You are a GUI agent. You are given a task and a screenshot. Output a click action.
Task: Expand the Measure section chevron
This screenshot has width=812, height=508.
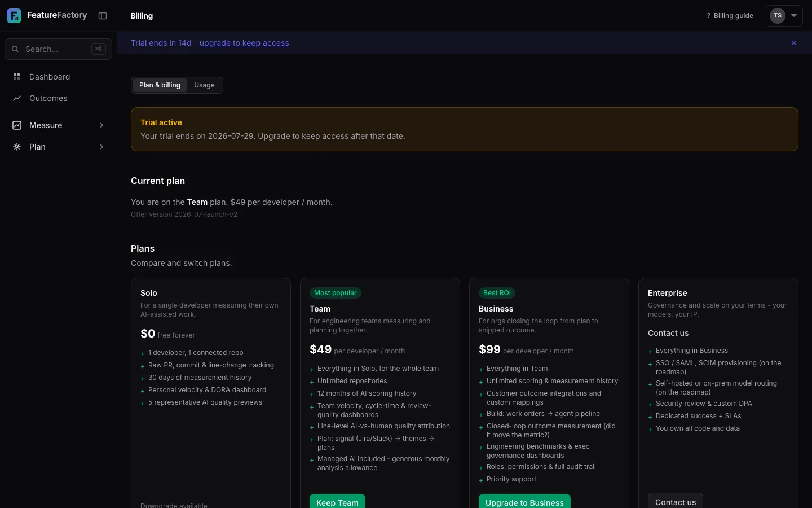(101, 125)
